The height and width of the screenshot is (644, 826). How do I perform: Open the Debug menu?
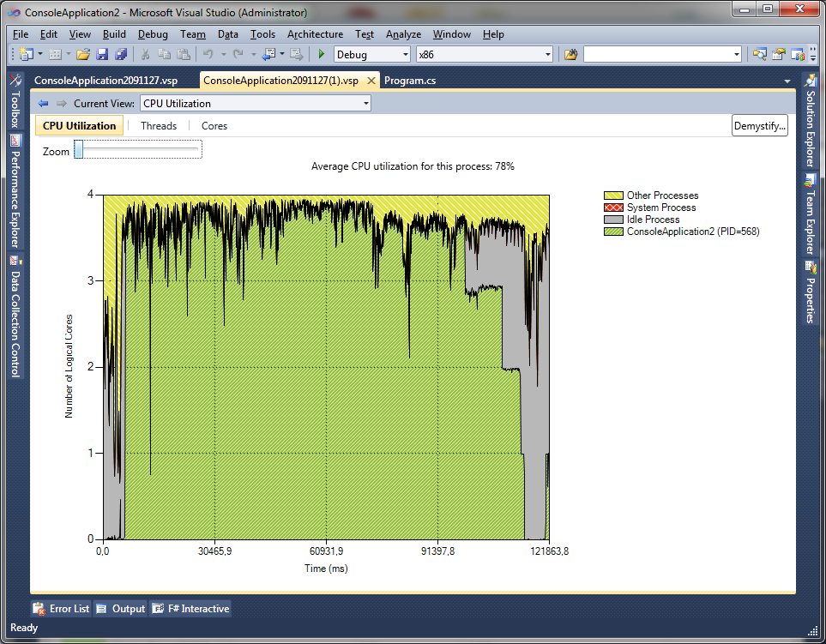point(153,34)
